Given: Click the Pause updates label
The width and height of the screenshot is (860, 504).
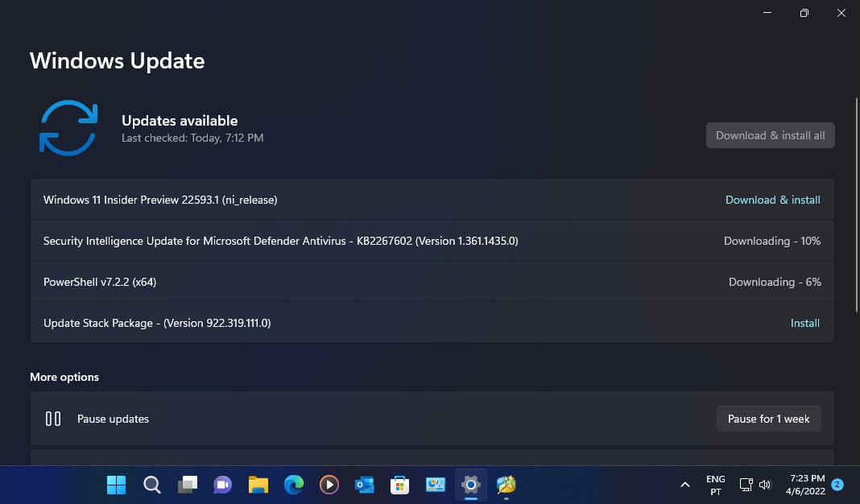Looking at the screenshot, I should 113,419.
